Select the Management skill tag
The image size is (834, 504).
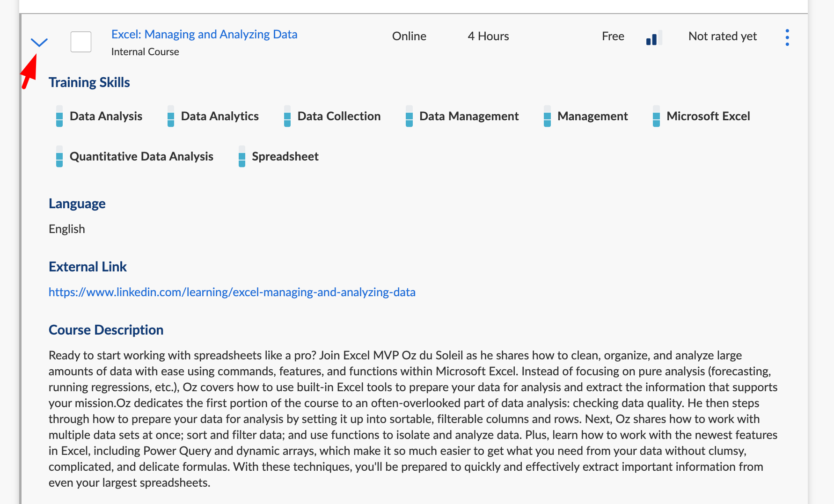pos(593,116)
